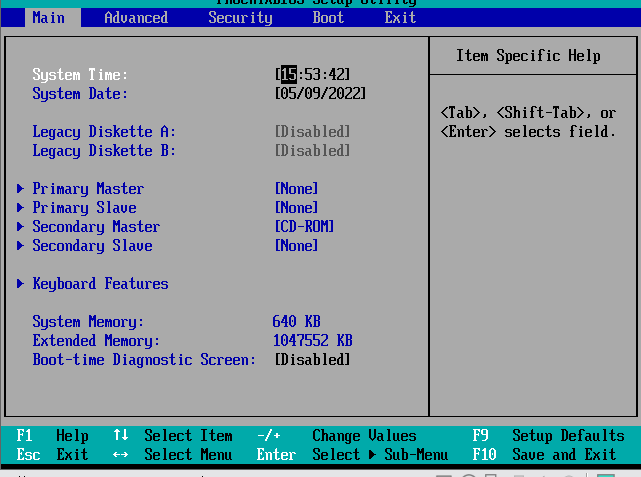
Task: Click the Item Specific Help heading
Action: (528, 56)
